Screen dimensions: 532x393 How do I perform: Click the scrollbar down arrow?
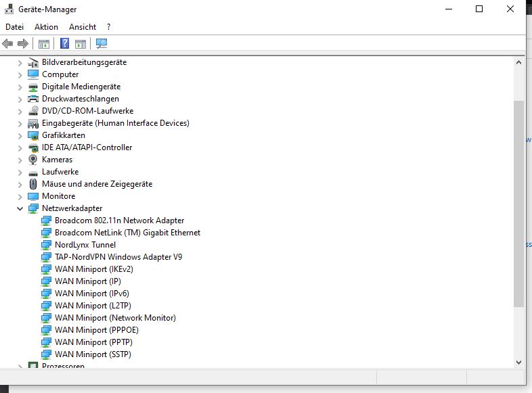pyautogui.click(x=518, y=362)
